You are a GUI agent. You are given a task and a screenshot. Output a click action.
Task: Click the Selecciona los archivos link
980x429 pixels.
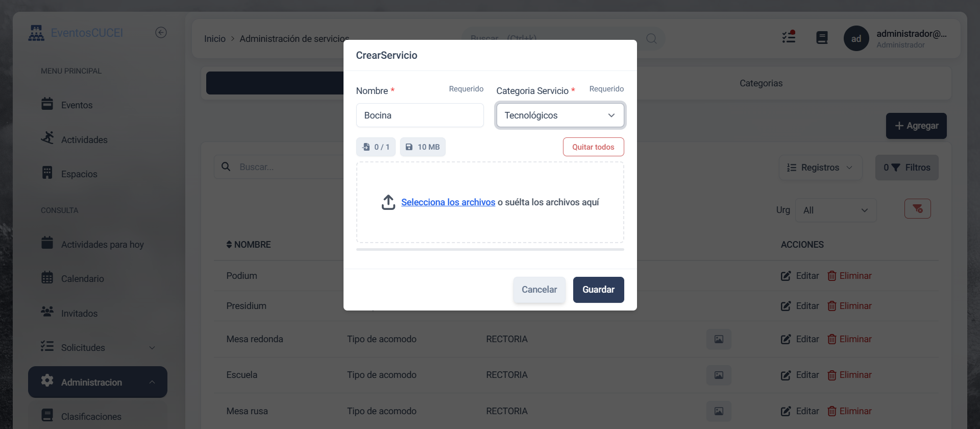pos(448,202)
